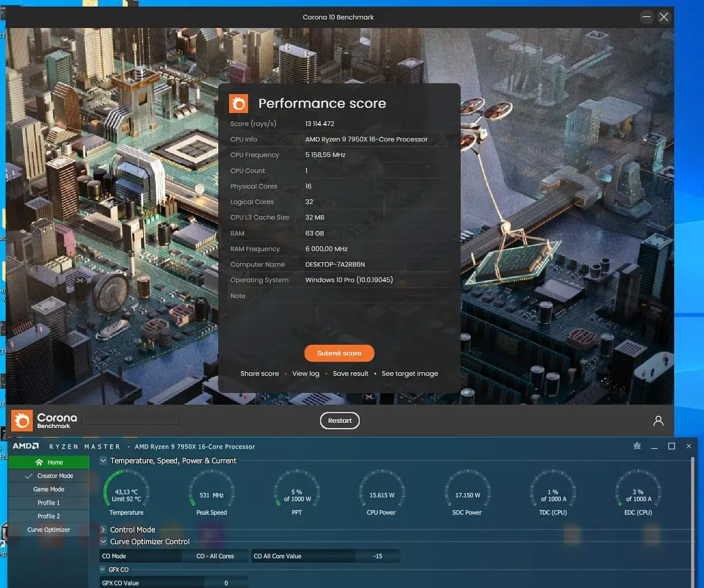Viewport: 704px width, 588px height.
Task: Select the Home tab in Ryzen Master
Action: [x=48, y=462]
